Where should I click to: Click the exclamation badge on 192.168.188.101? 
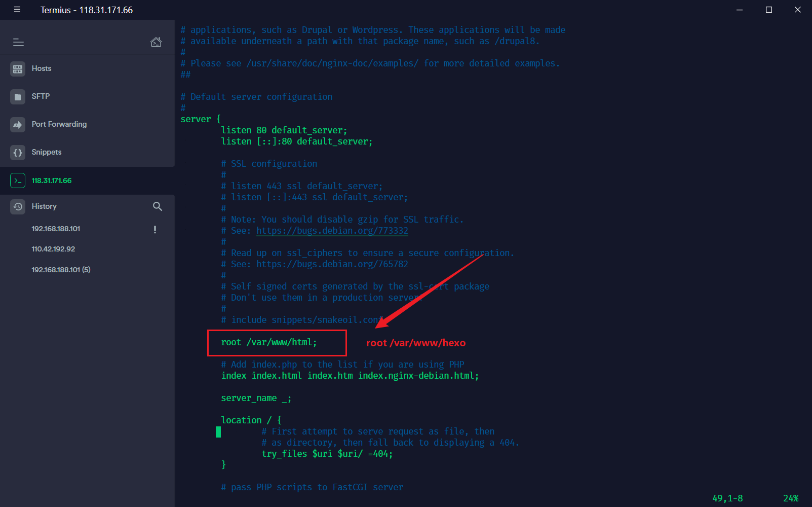pyautogui.click(x=155, y=229)
